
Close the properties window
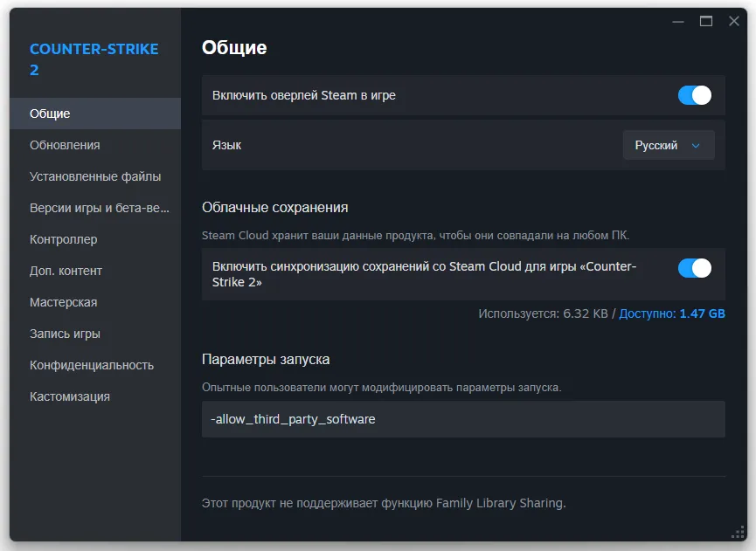coord(734,21)
